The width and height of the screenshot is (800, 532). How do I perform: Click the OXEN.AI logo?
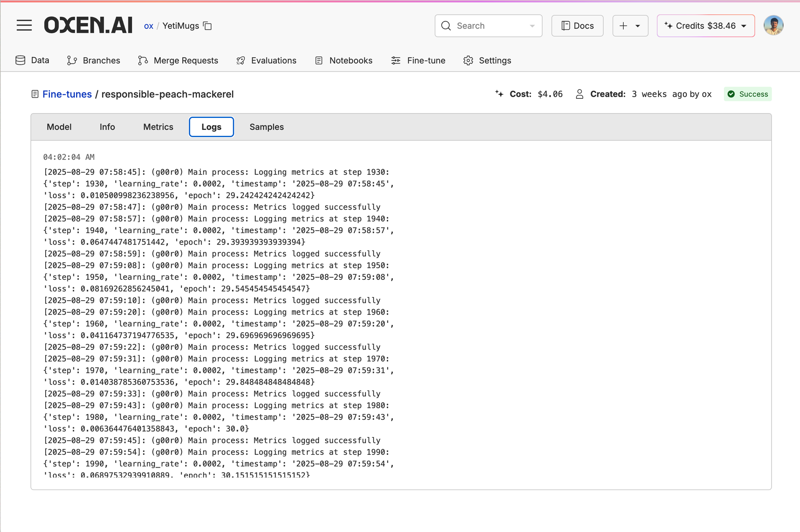pyautogui.click(x=88, y=26)
